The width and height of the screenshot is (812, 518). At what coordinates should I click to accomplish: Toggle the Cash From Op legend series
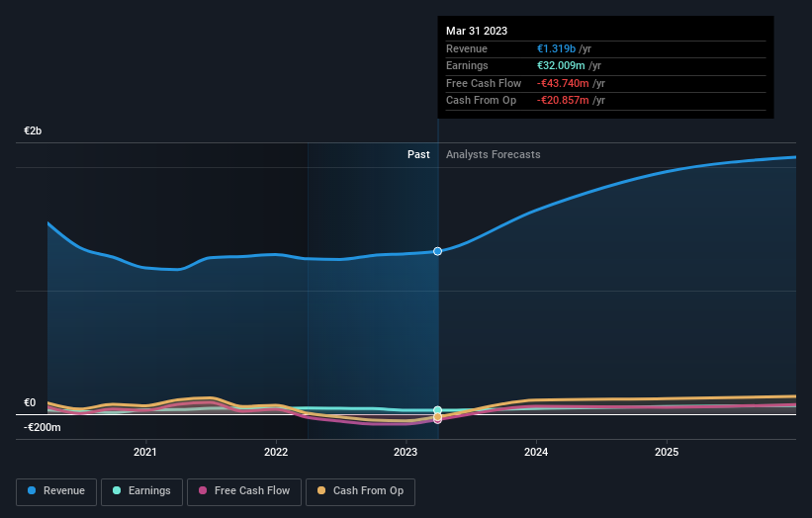point(360,491)
